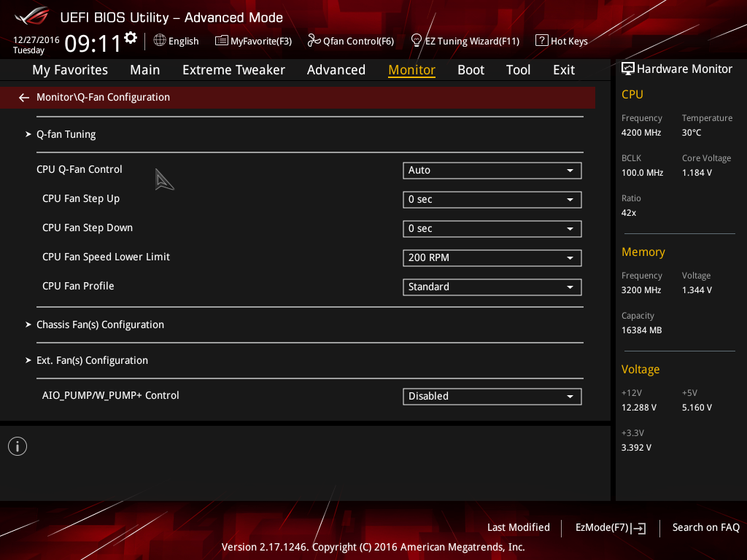Image resolution: width=747 pixels, height=560 pixels.
Task: Click the info icon at the bottom left
Action: point(18,446)
